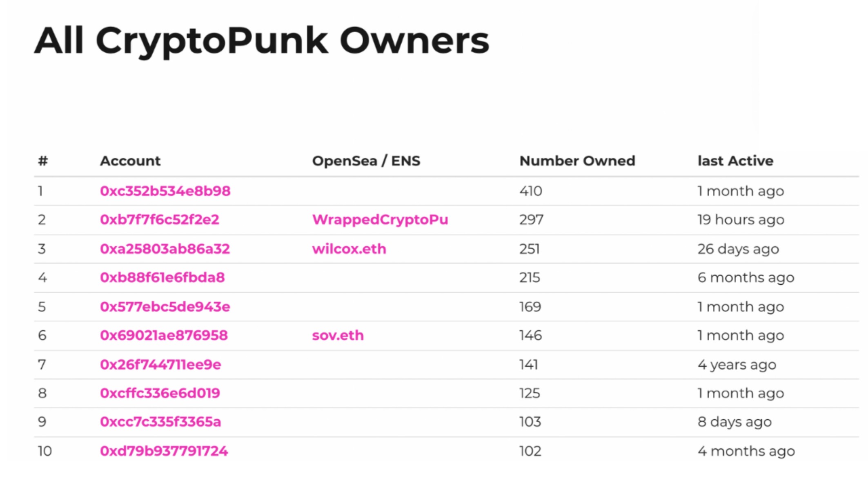The image size is (868, 487).
Task: Click the last Active column header
Action: tap(735, 161)
